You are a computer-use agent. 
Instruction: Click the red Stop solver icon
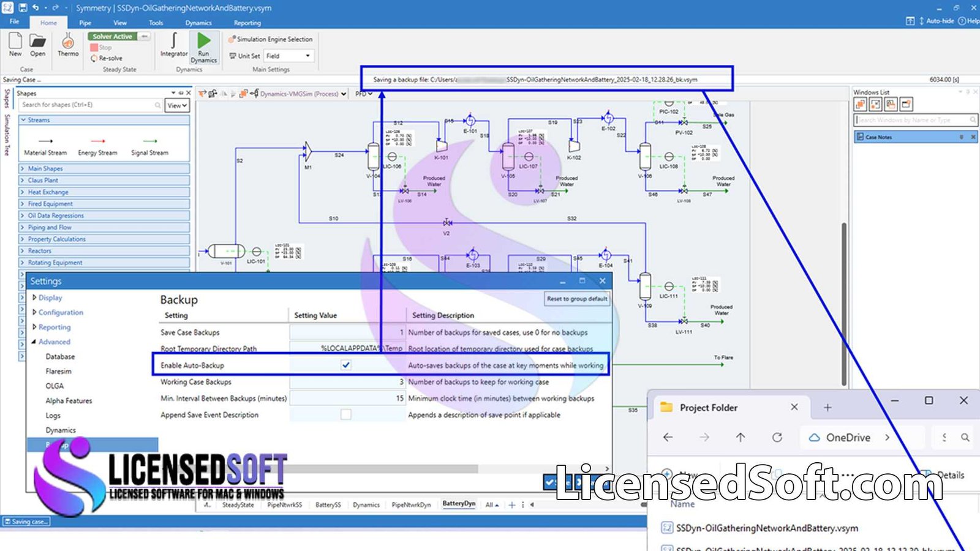pos(94,47)
